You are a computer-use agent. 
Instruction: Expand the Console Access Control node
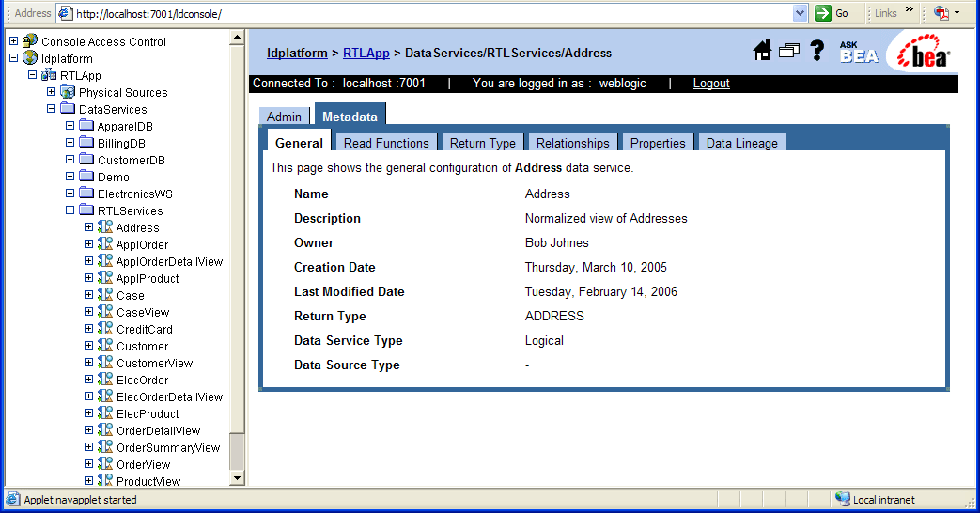pyautogui.click(x=14, y=41)
